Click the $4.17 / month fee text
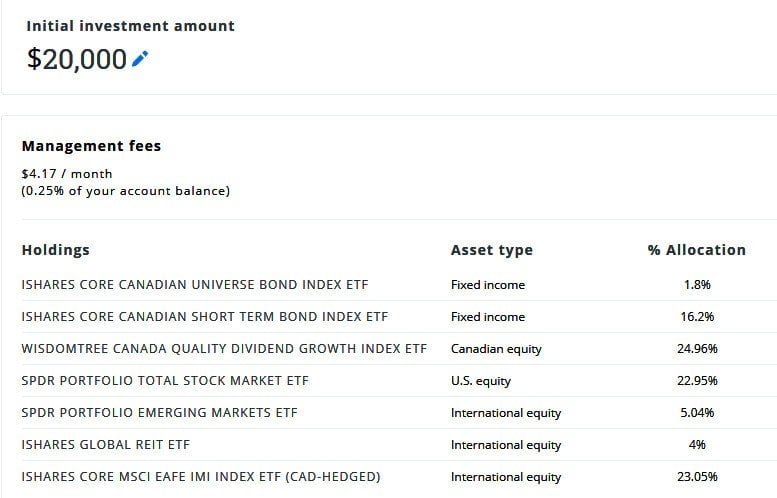Screen dimensions: 777x498 pos(67,174)
